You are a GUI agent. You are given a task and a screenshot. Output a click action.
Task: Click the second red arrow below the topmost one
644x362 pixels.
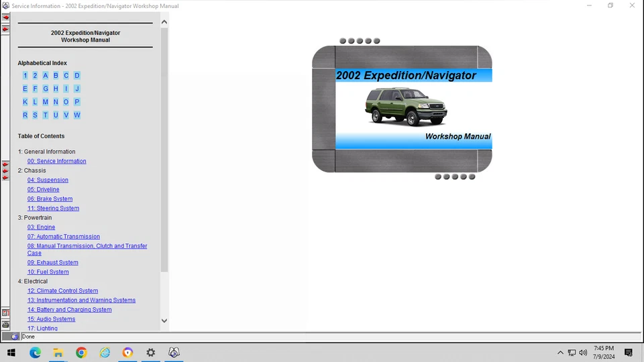pyautogui.click(x=5, y=29)
